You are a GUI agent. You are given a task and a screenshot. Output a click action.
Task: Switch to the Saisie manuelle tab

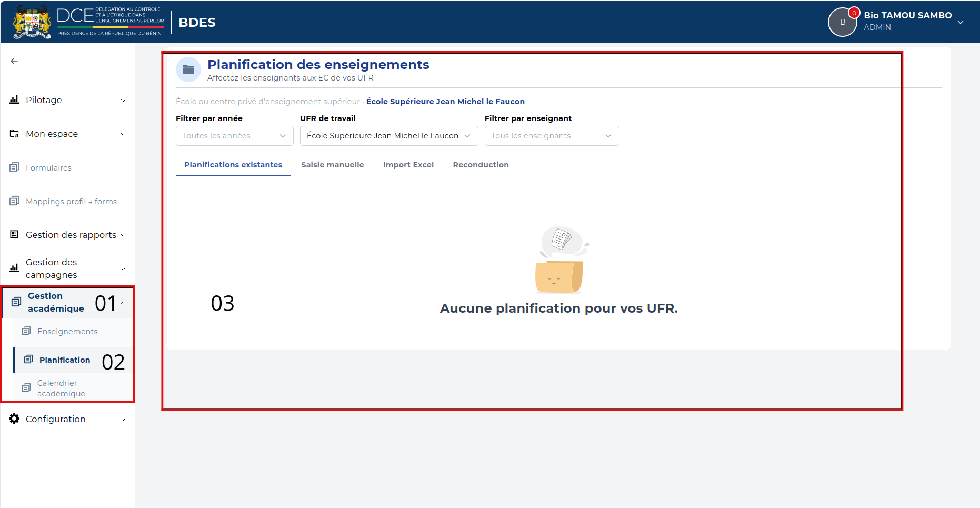(333, 165)
